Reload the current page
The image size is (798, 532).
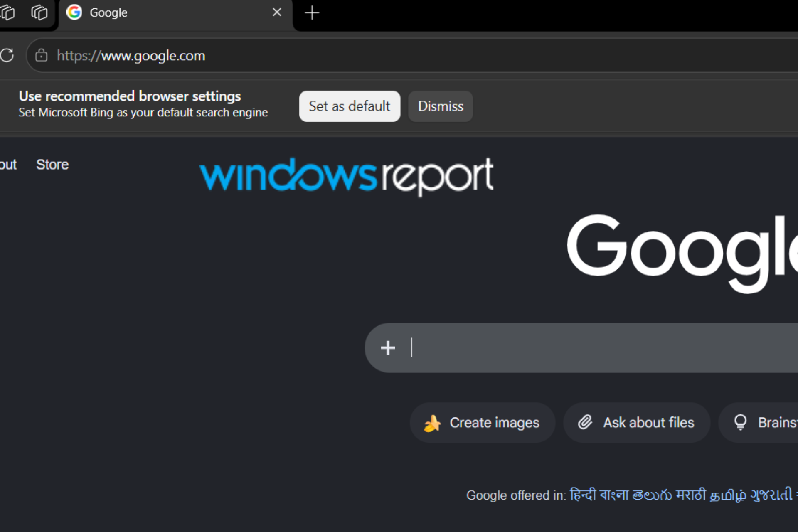tap(7, 55)
